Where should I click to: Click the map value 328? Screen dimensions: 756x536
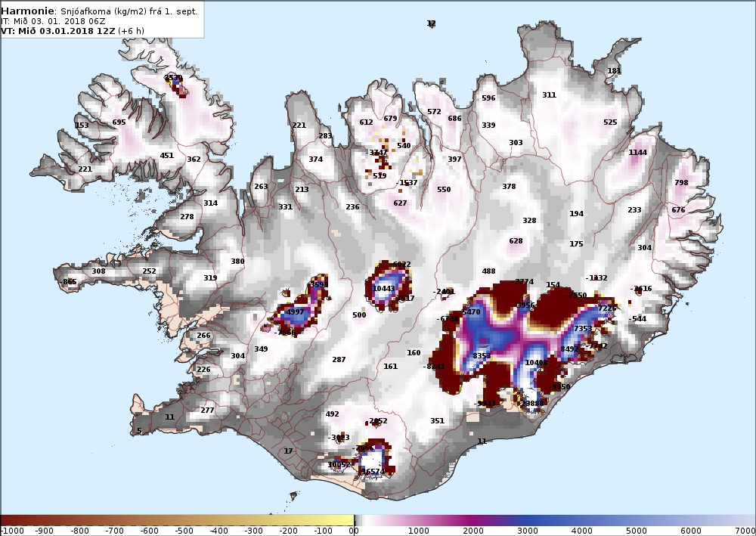click(529, 220)
